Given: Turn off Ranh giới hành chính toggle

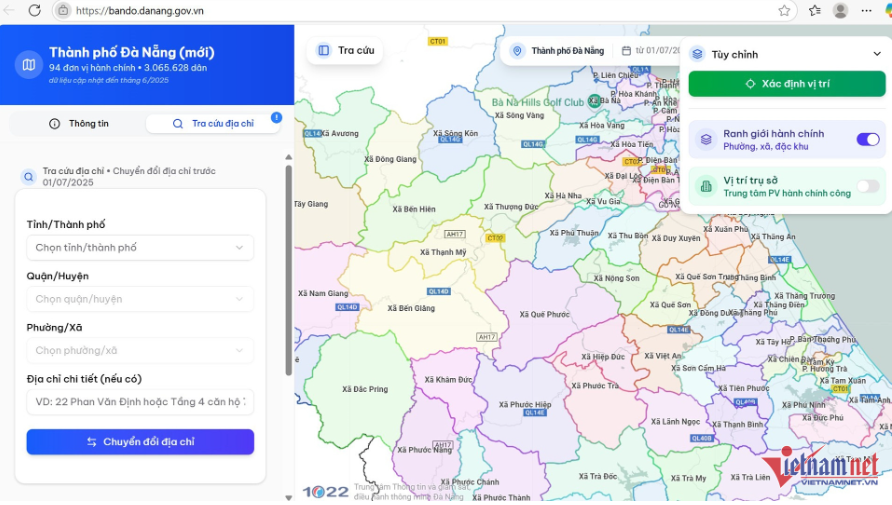Looking at the screenshot, I should [x=867, y=139].
